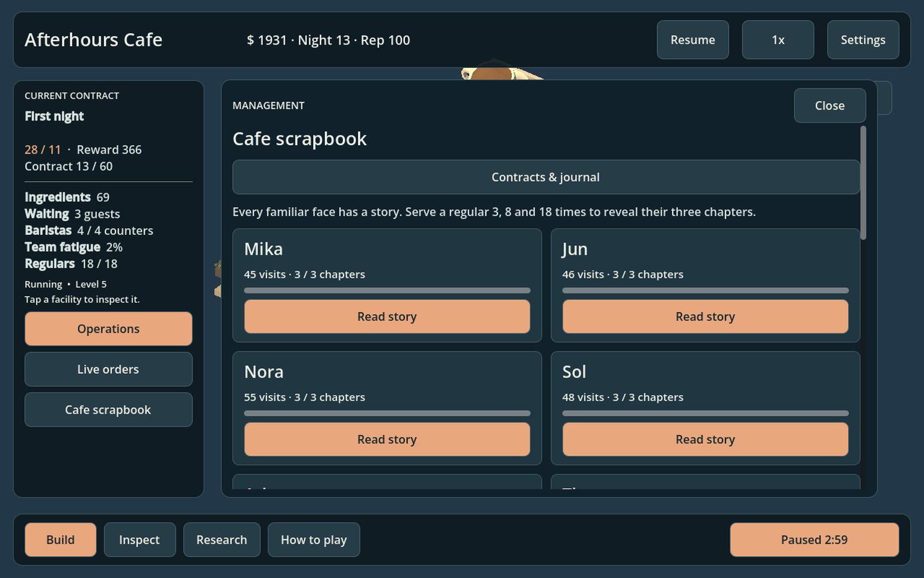924x578 pixels.
Task: Open Live orders
Action: 108,369
